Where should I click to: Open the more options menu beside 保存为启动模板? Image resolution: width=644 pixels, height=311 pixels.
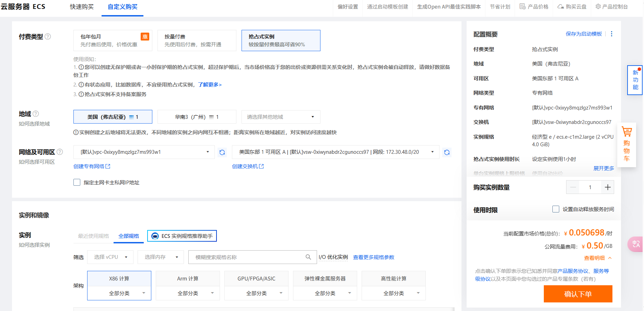point(612,34)
